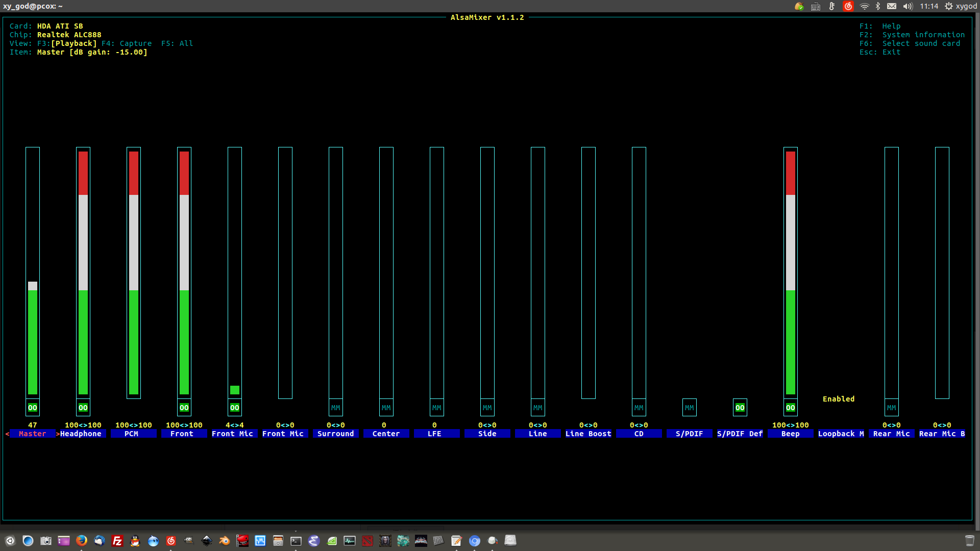The height and width of the screenshot is (551, 980).
Task: Click the temperature sensor indicator
Action: coord(832,6)
